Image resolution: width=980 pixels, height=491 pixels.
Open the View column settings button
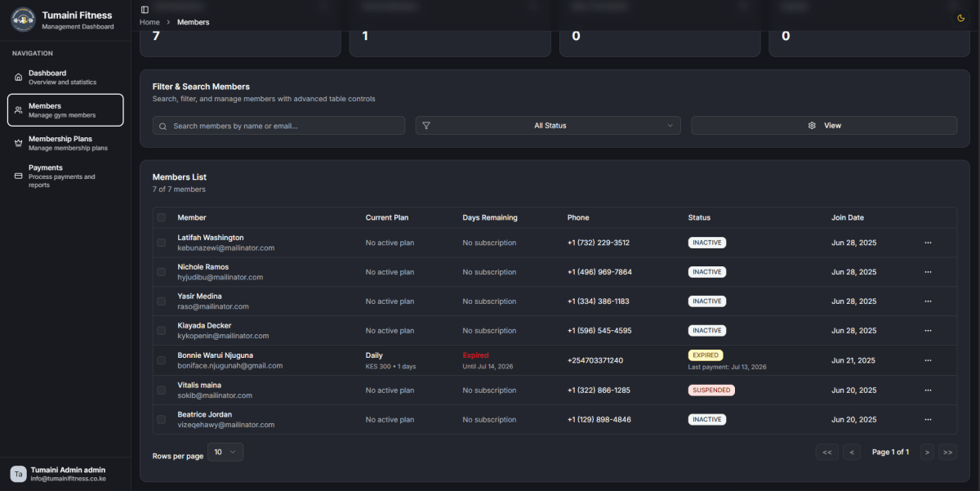point(824,126)
